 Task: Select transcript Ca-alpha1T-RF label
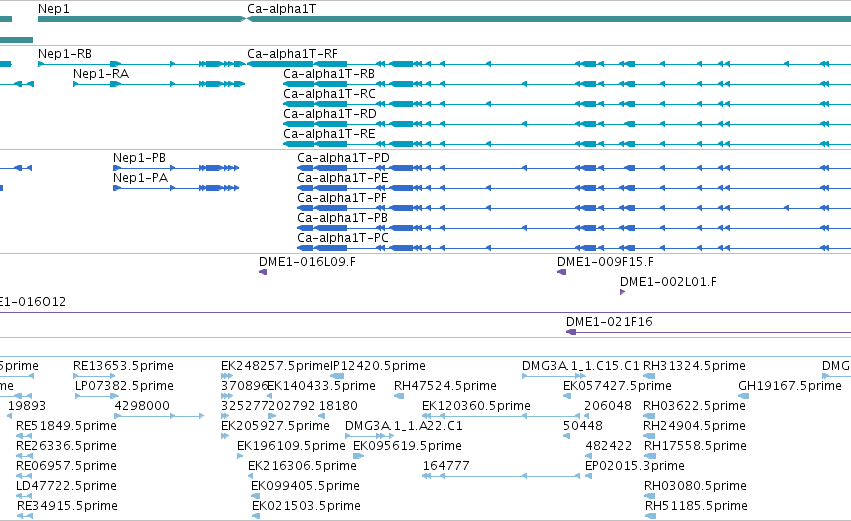[x=292, y=54]
